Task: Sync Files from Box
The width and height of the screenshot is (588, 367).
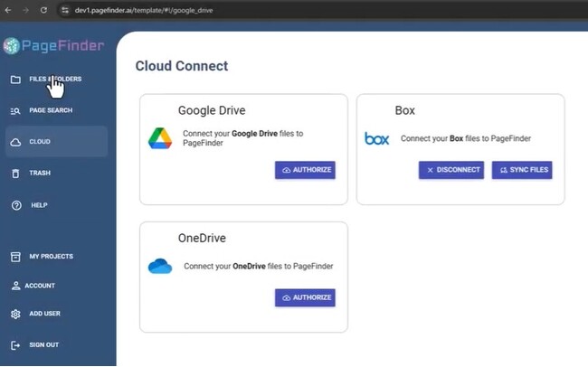Action: pyautogui.click(x=522, y=170)
